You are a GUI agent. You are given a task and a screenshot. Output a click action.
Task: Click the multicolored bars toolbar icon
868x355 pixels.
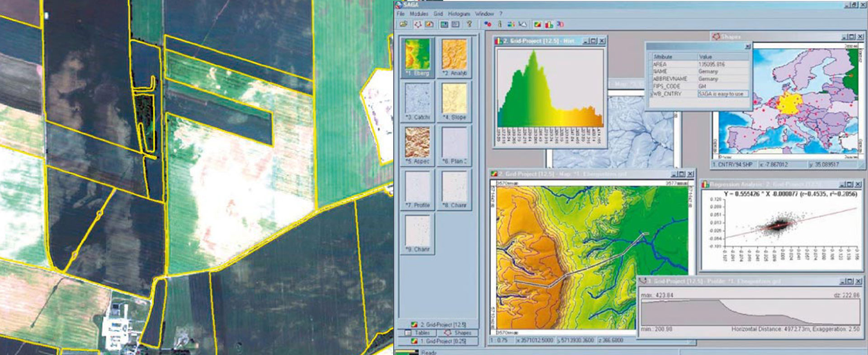(x=511, y=24)
